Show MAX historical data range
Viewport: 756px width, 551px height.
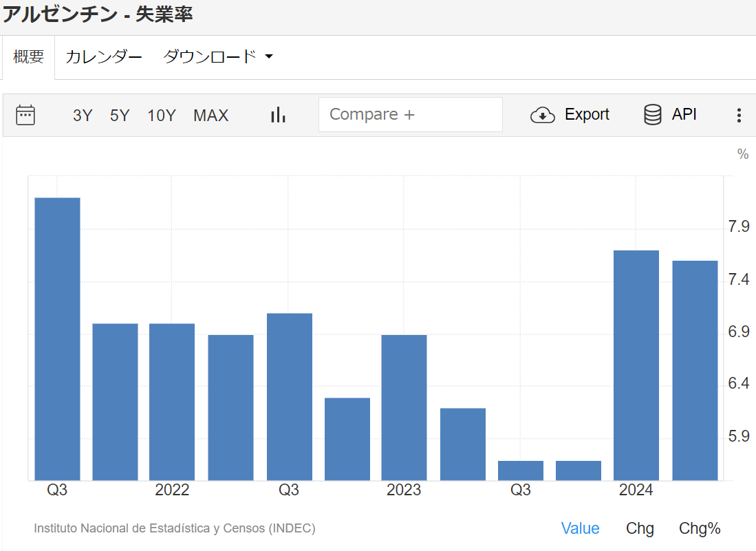[210, 116]
